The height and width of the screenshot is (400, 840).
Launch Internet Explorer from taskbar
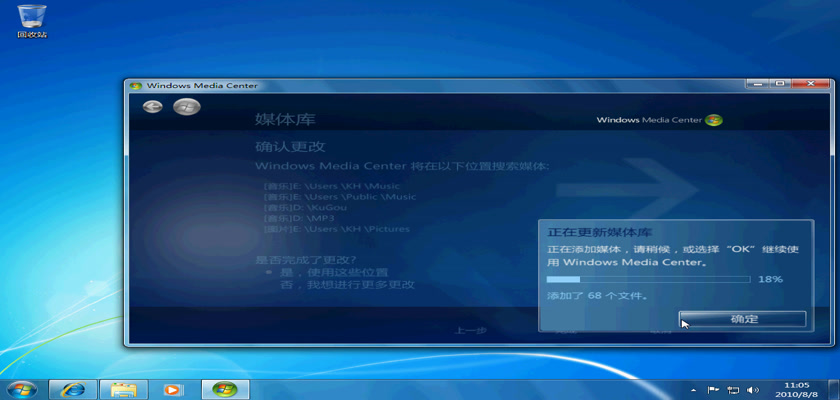click(x=73, y=389)
